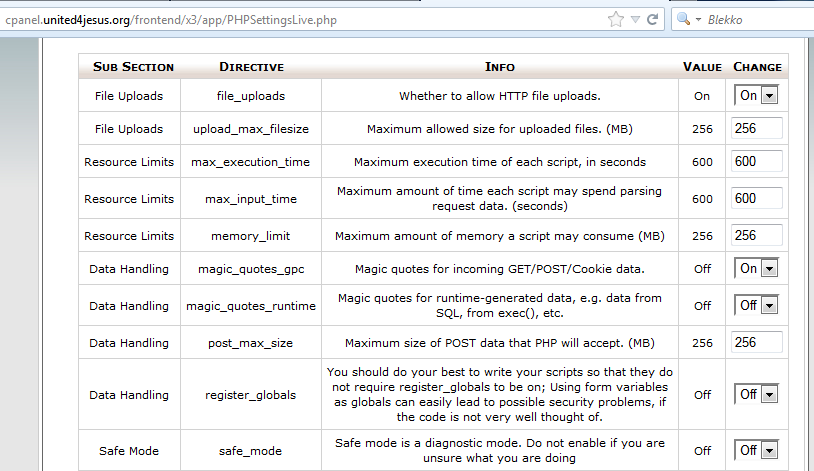
Task: Open the URL history dropdown arrow
Action: click(x=634, y=19)
